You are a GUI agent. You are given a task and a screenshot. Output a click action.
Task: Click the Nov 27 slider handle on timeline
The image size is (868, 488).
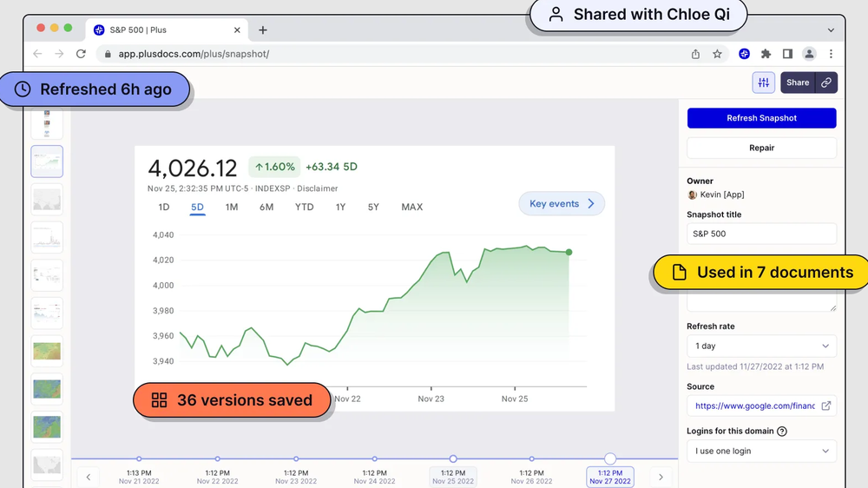click(610, 458)
